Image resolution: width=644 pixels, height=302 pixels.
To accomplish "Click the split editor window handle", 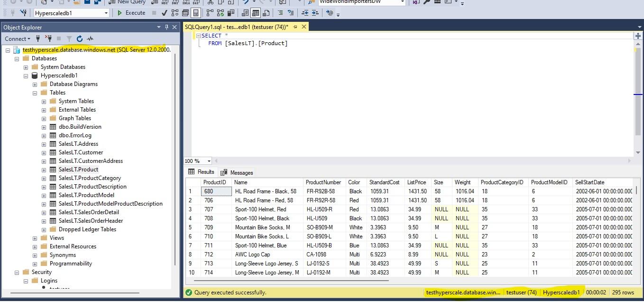I will coord(638,36).
